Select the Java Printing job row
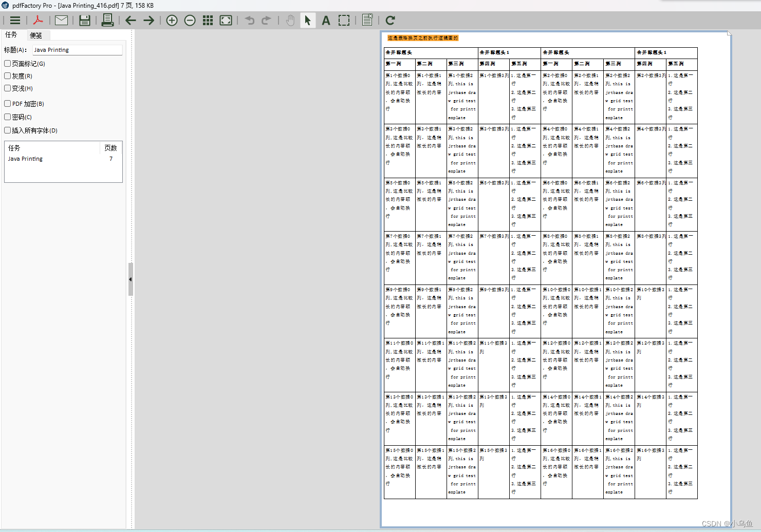The image size is (761, 532). 63,159
